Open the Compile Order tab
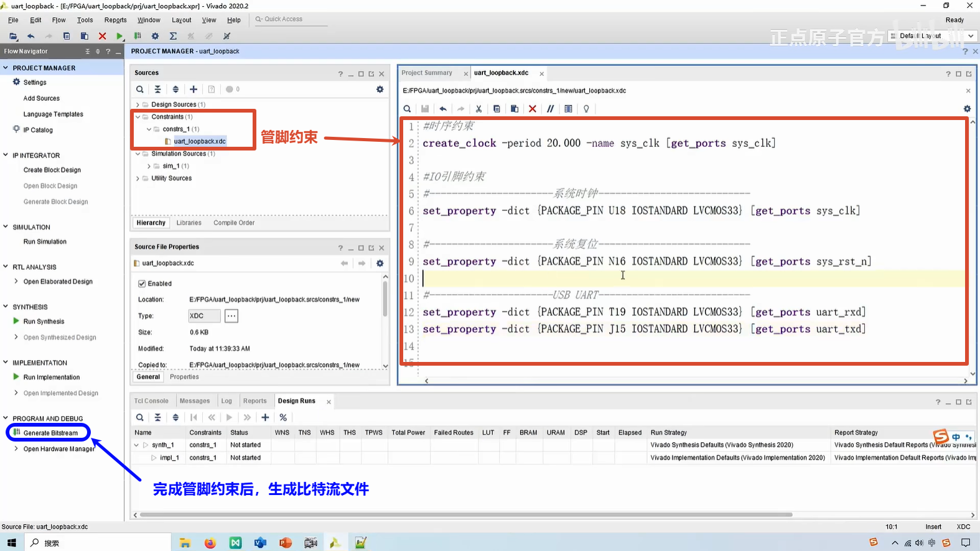The height and width of the screenshot is (551, 980). pos(234,223)
